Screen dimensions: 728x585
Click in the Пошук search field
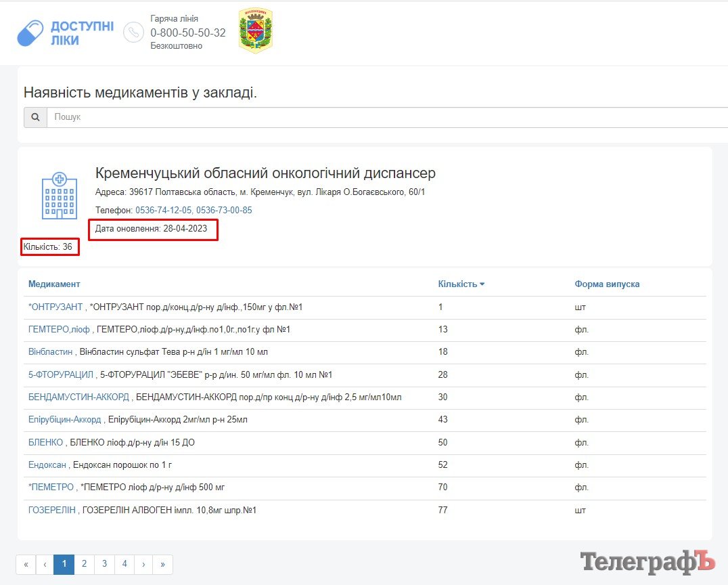coord(386,117)
